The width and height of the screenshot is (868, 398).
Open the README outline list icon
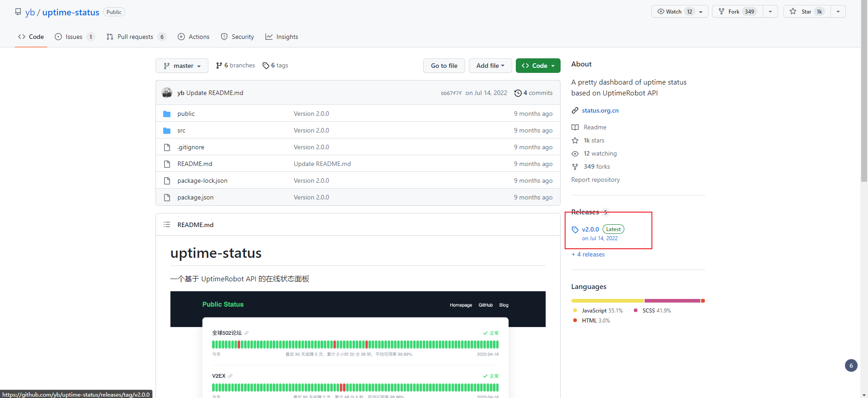[x=167, y=224]
